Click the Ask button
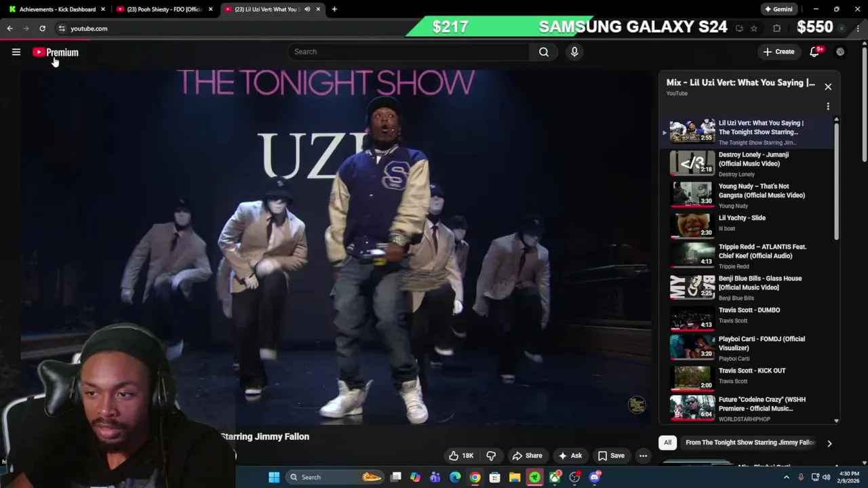Screen dimensions: 868x488 pyautogui.click(x=570, y=455)
